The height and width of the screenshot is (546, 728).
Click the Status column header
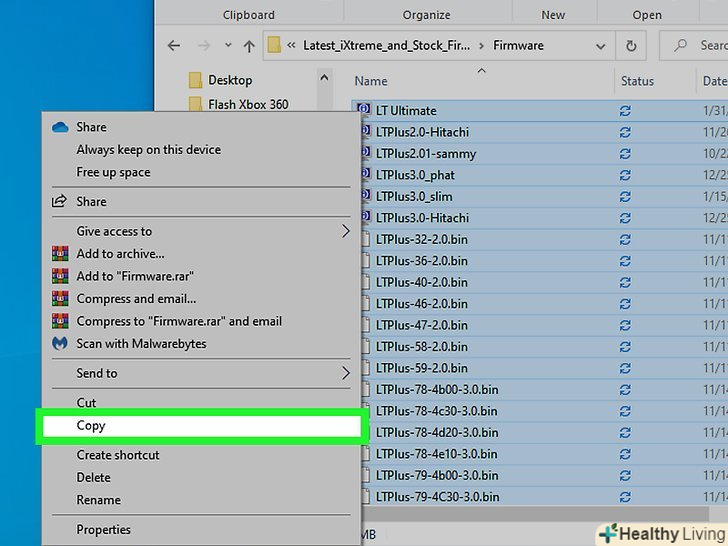pos(637,81)
